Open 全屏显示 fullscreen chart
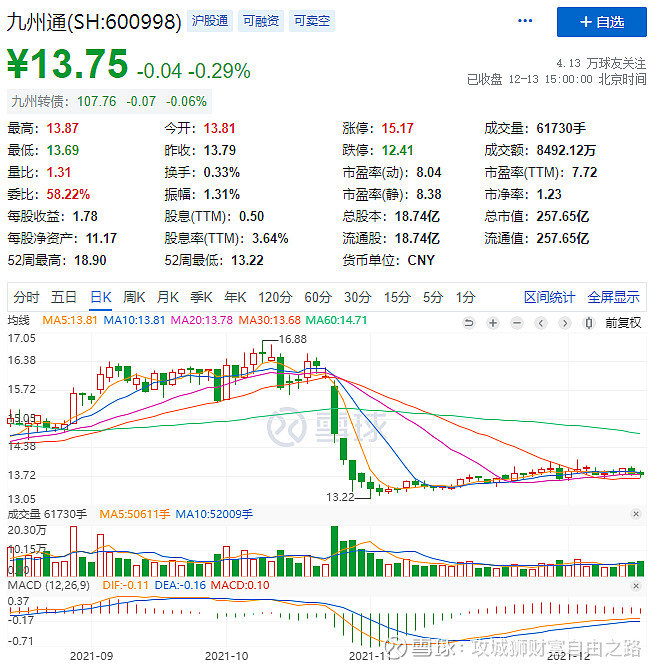The width and height of the screenshot is (661, 668). 613,297
